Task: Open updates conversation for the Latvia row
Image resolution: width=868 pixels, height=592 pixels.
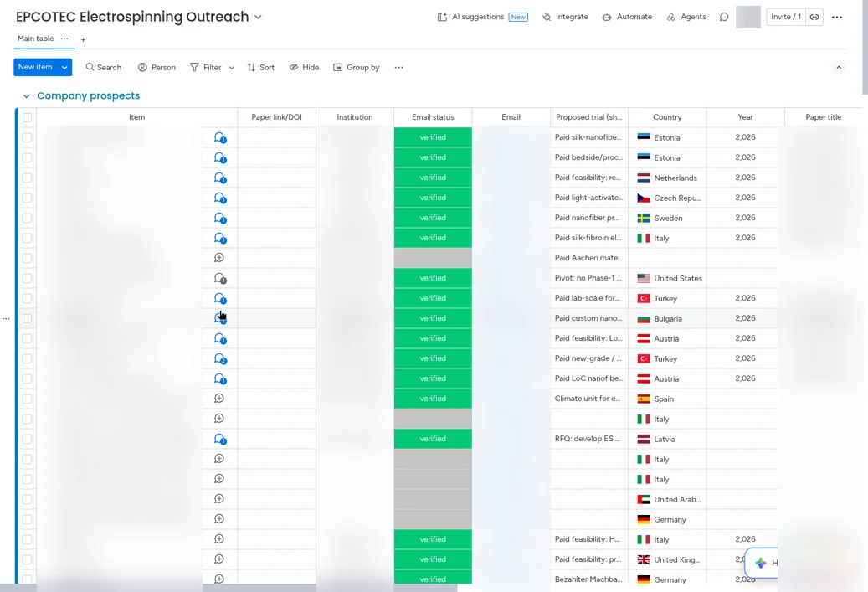Action: pos(220,439)
